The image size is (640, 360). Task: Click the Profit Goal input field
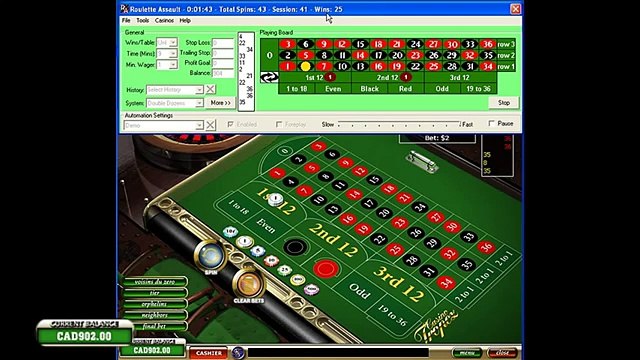(x=222, y=63)
